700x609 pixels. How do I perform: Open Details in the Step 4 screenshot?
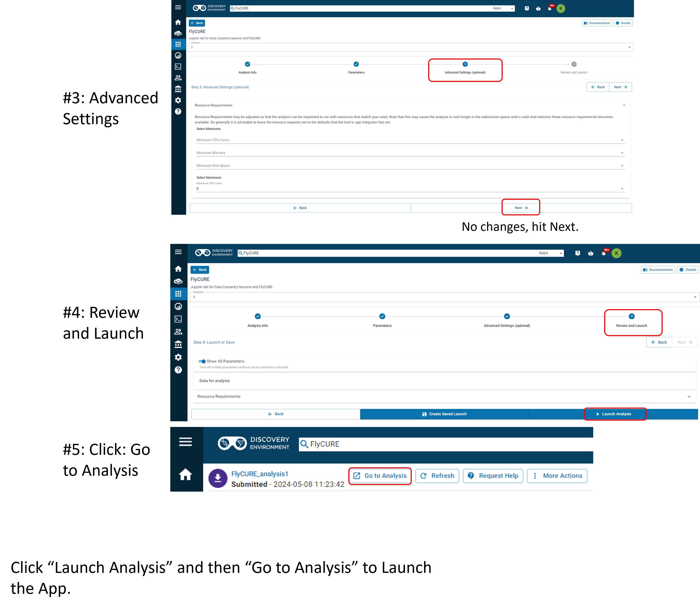click(688, 270)
